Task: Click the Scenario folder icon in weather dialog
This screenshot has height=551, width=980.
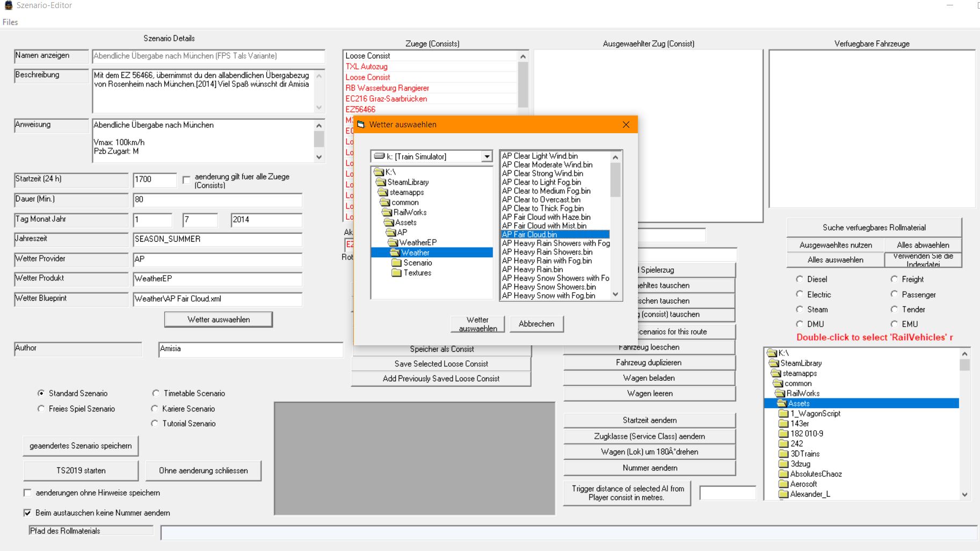Action: pos(397,263)
